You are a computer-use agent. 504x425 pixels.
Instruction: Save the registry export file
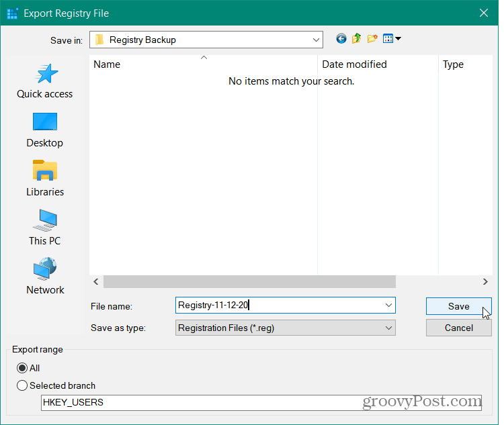click(459, 306)
